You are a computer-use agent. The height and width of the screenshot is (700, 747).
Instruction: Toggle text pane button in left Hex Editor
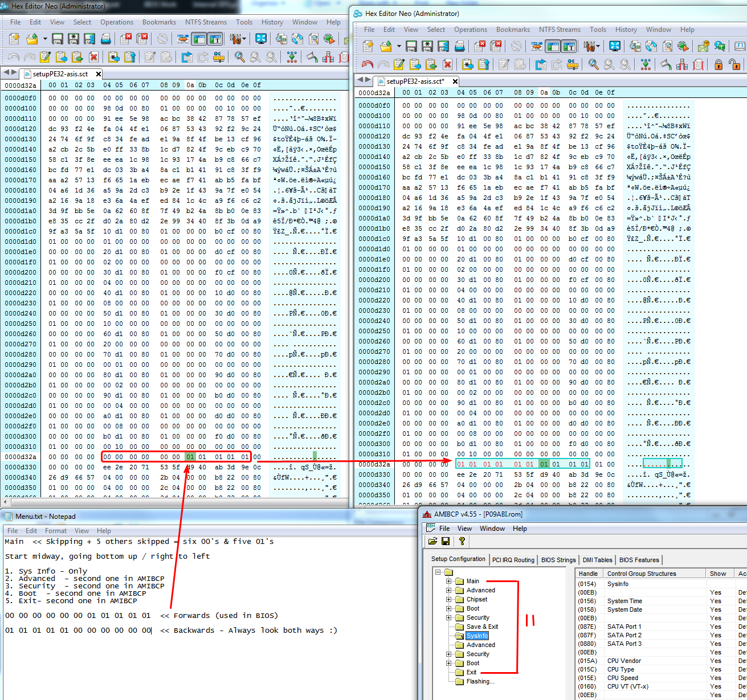pyautogui.click(x=215, y=39)
